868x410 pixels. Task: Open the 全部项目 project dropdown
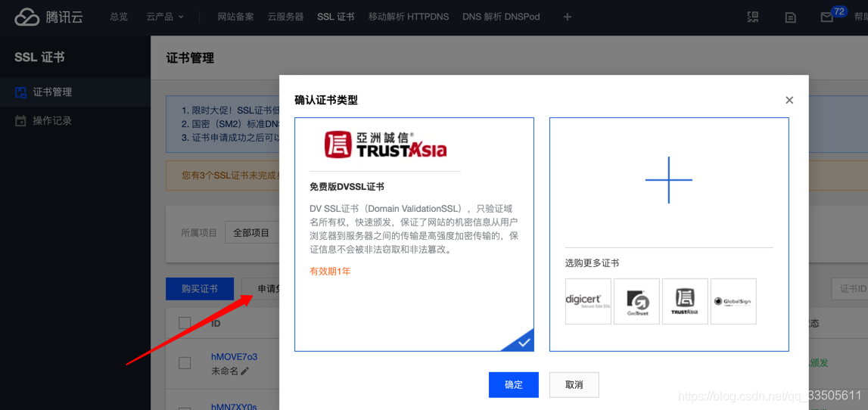[x=252, y=233]
